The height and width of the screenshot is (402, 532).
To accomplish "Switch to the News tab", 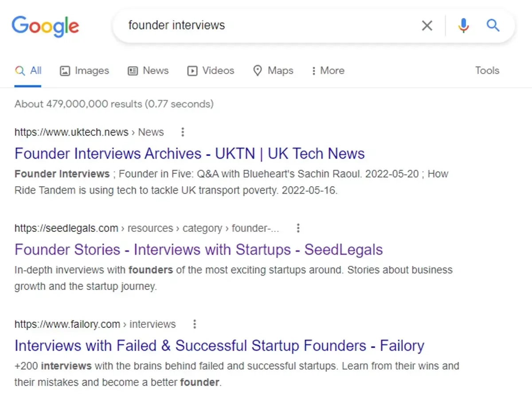I will (x=148, y=71).
